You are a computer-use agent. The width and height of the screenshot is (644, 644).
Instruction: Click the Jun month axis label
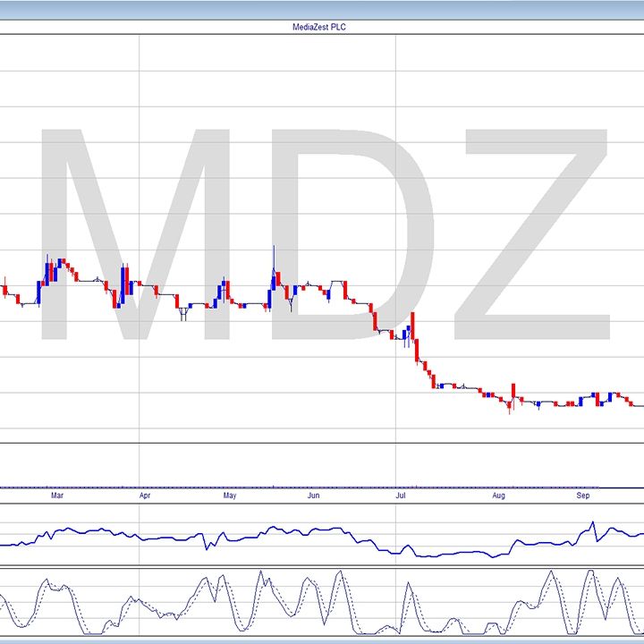(x=313, y=495)
